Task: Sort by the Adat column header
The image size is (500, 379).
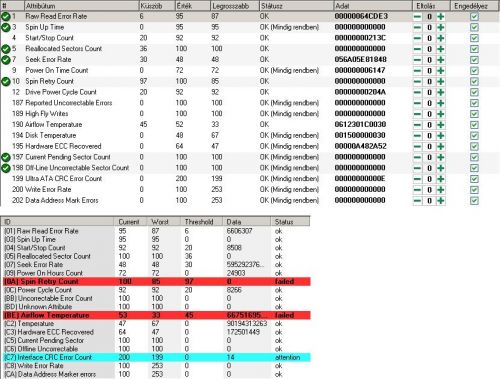Action: (373, 6)
